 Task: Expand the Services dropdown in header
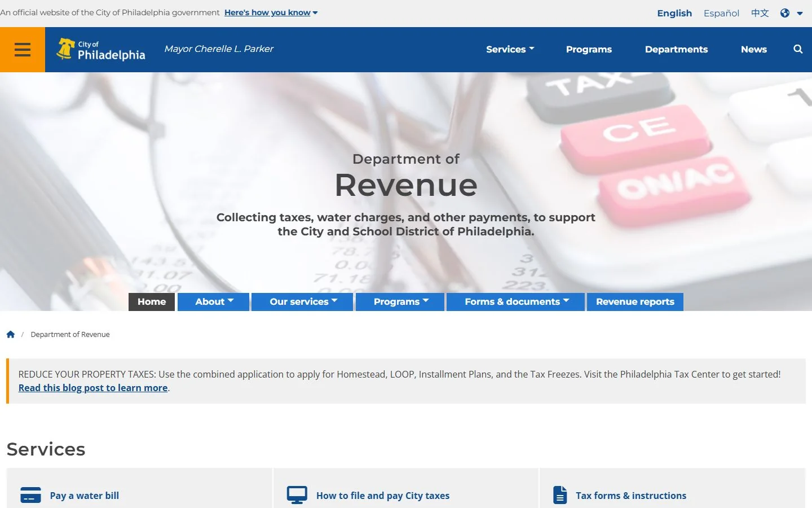coord(510,49)
